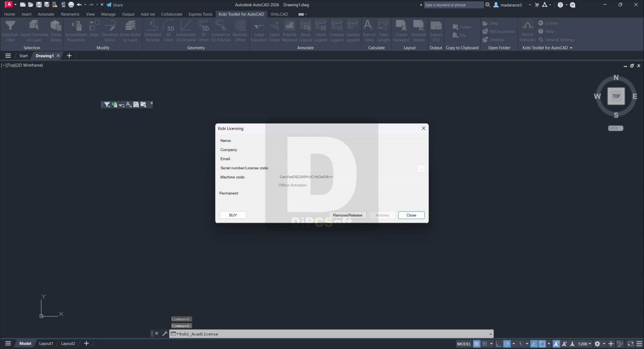Open the WCS dropdown under ViewCube
This screenshot has height=349, width=644.
(x=615, y=128)
